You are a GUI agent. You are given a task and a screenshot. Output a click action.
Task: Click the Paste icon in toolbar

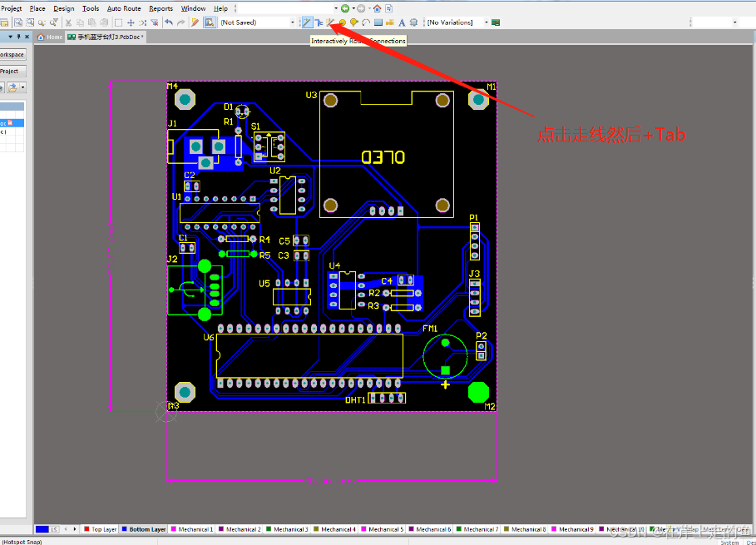click(x=92, y=22)
